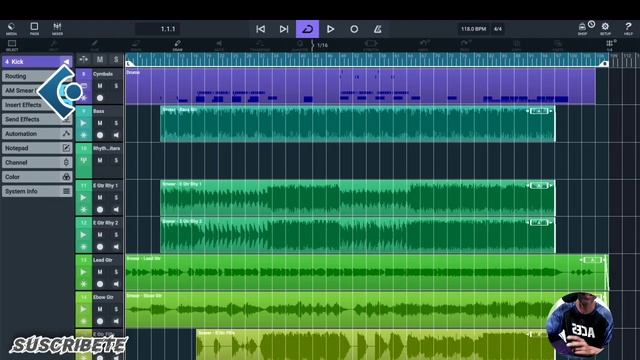The image size is (640, 360).
Task: Select the purple Drums MIDI clip
Action: (360, 86)
